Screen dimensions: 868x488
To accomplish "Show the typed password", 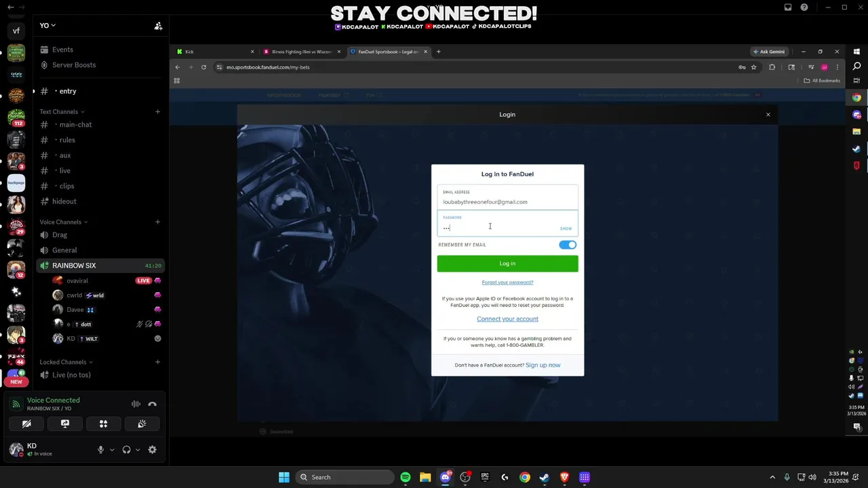I will pos(566,228).
